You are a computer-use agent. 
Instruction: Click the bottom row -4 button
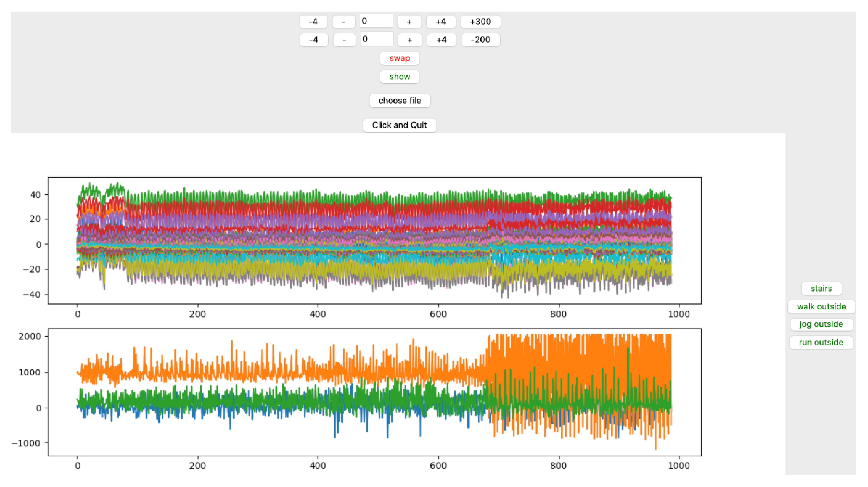314,40
